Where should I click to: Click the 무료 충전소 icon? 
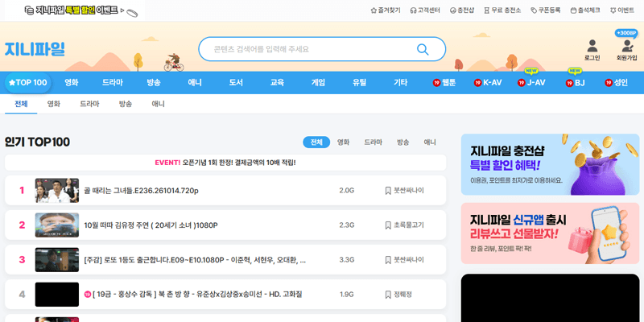click(487, 10)
